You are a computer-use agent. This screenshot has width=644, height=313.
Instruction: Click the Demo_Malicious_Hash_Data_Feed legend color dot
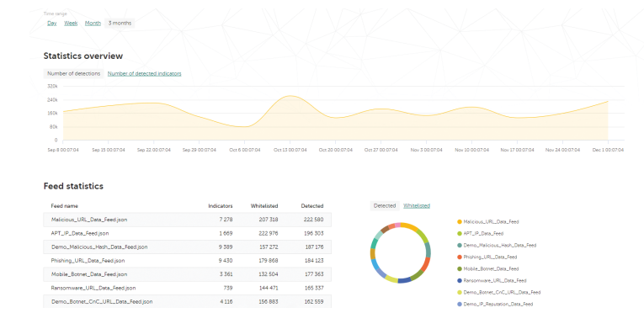tap(459, 245)
